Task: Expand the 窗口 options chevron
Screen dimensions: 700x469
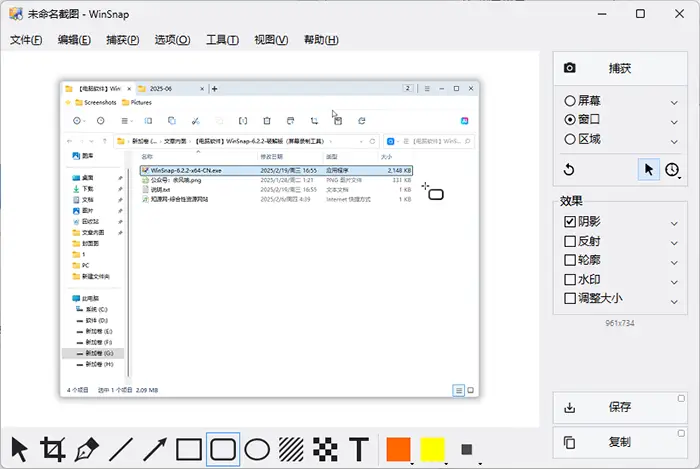Action: click(x=674, y=122)
